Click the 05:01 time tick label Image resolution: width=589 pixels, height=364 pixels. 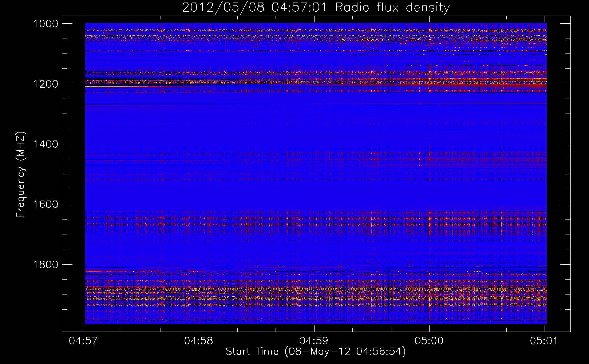[x=544, y=341]
